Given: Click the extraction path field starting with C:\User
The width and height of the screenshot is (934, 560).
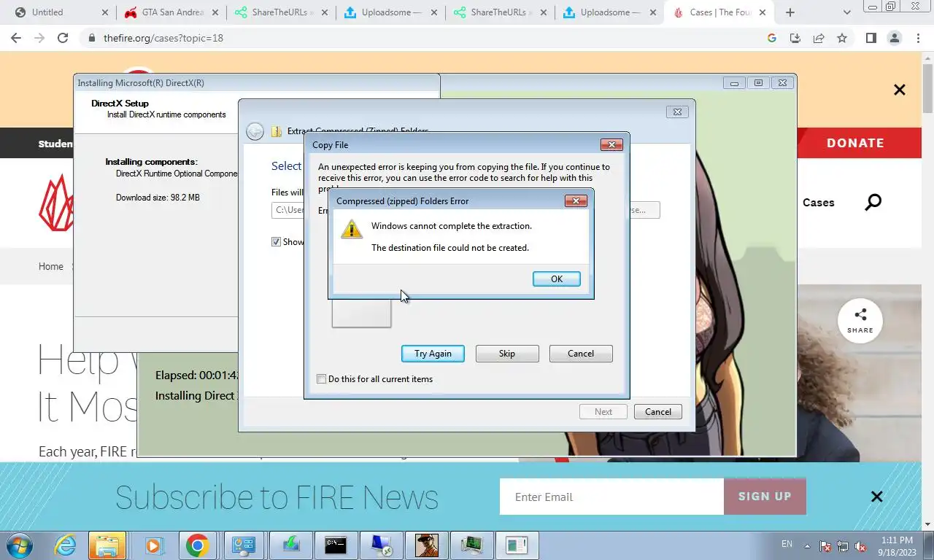Looking at the screenshot, I should click(x=288, y=210).
